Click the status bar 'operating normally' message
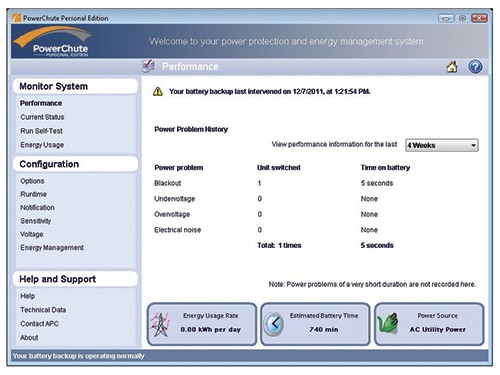 coord(78,356)
